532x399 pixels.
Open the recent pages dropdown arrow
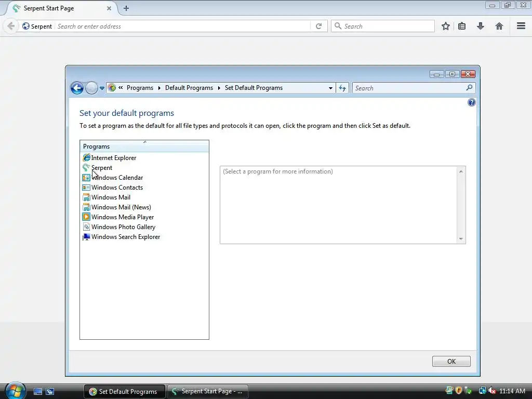[102, 88]
